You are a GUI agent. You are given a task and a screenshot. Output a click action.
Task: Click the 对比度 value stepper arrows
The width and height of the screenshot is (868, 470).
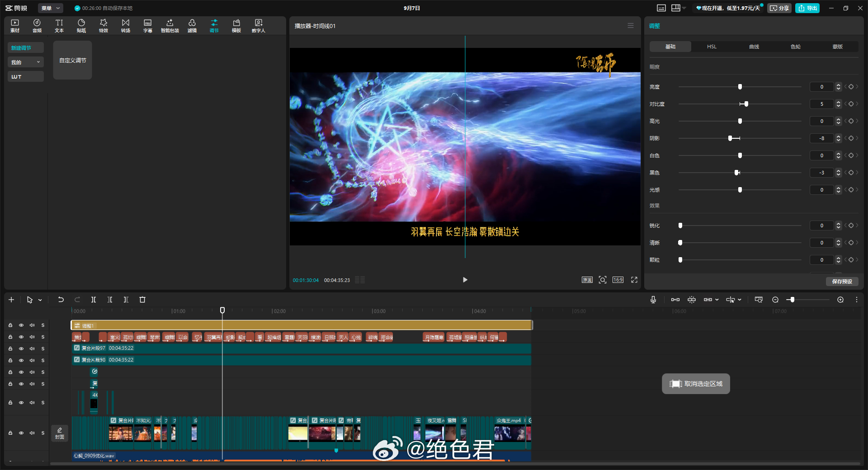coord(839,104)
